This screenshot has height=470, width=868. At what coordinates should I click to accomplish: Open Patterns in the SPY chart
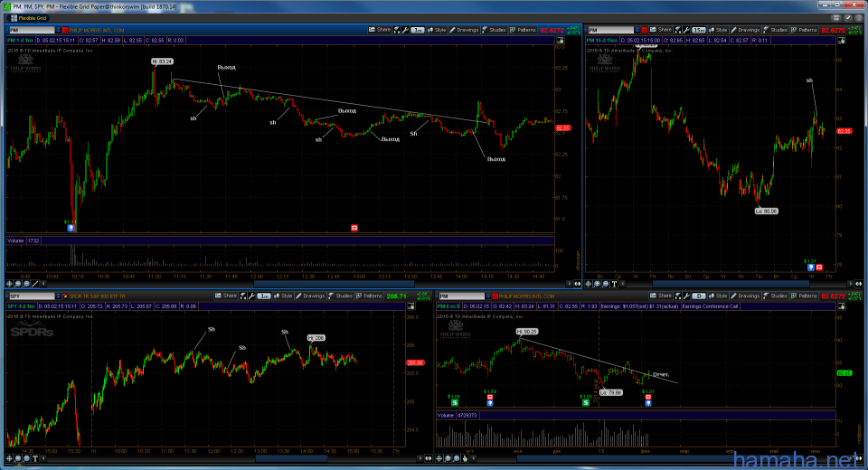click(369, 296)
